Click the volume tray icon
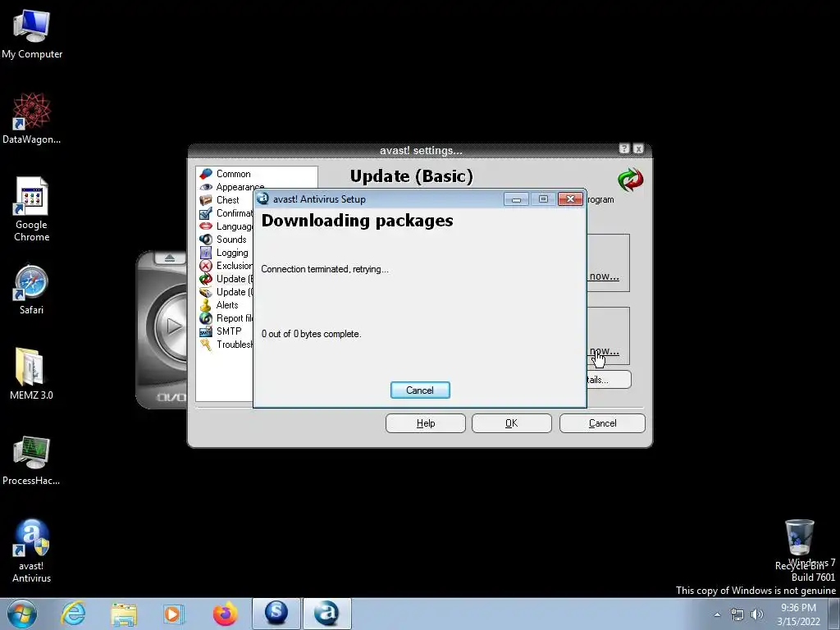The width and height of the screenshot is (840, 630). (x=757, y=614)
